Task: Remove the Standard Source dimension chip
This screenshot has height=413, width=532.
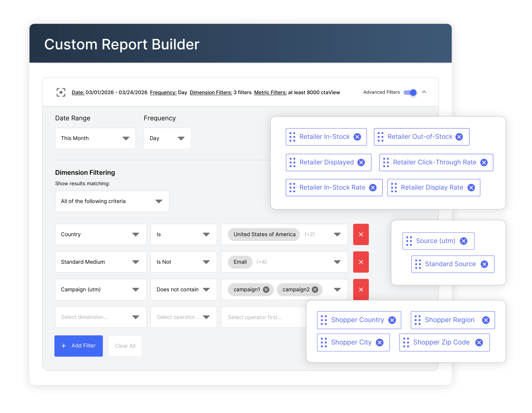Action: point(484,264)
